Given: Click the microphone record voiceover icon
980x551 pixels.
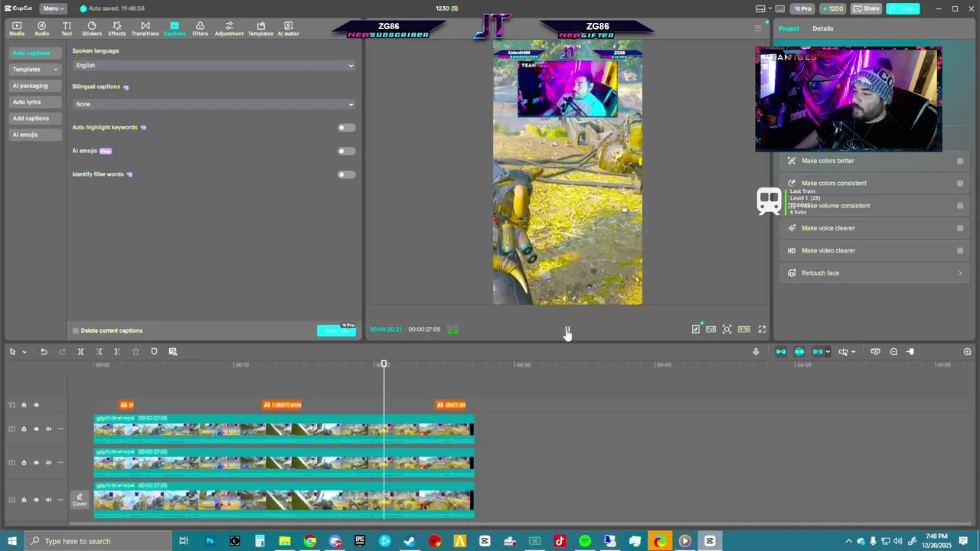Looking at the screenshot, I should (756, 351).
